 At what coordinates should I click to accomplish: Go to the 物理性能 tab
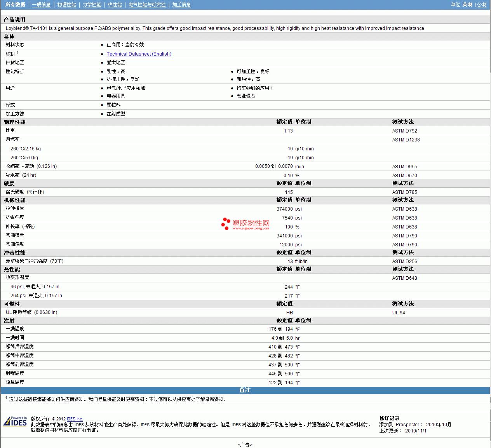pyautogui.click(x=66, y=5)
